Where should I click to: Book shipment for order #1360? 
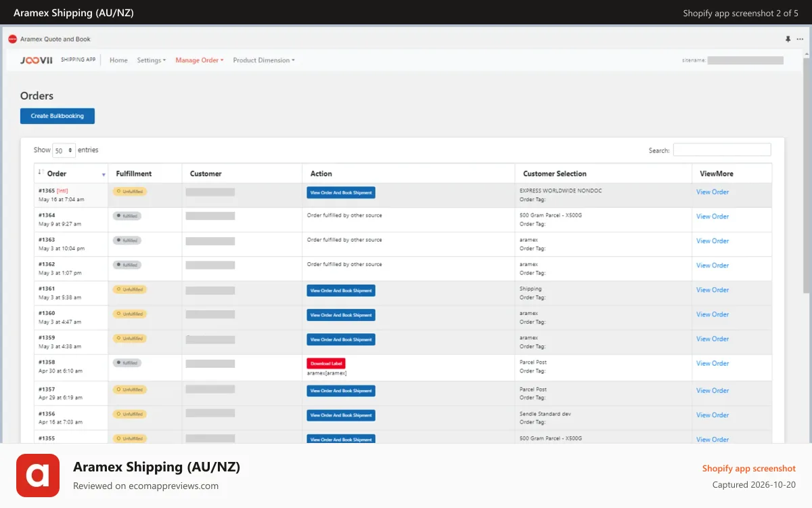(341, 315)
